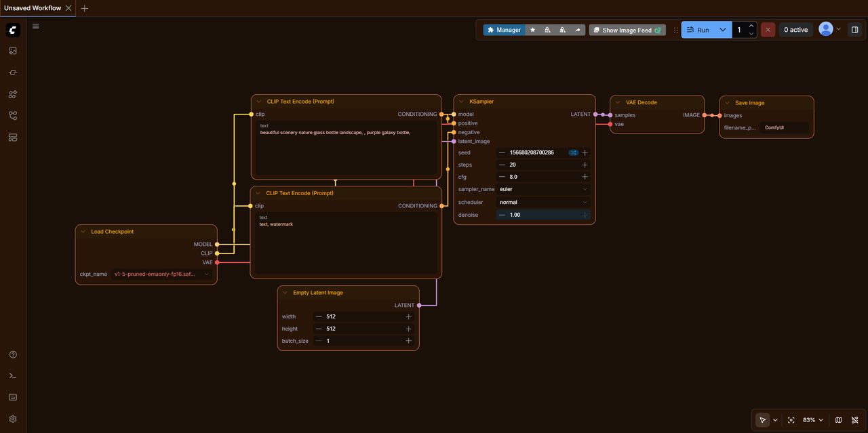The height and width of the screenshot is (433, 868).
Task: Click the user avatar icon
Action: [825, 29]
